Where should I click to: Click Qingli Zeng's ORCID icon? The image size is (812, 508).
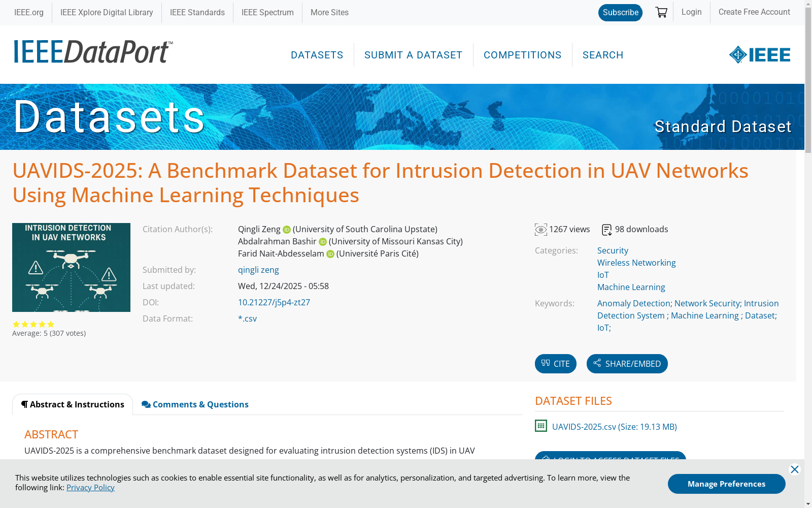click(287, 230)
